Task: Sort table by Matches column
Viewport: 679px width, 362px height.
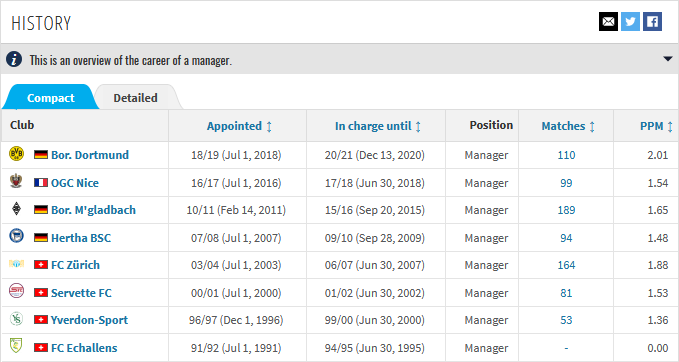Action: point(568,126)
